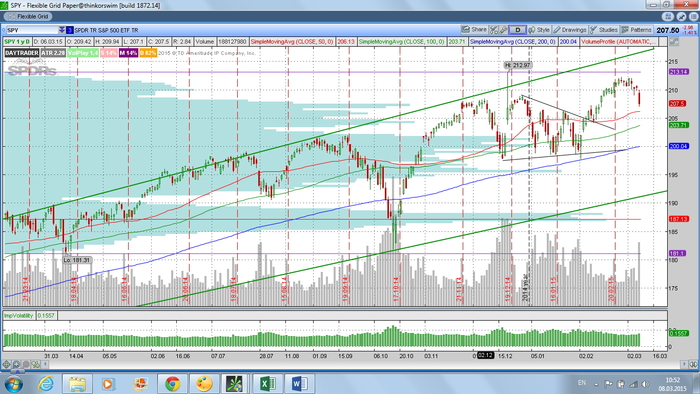Launch Google Chrome from the taskbar

tap(172, 383)
